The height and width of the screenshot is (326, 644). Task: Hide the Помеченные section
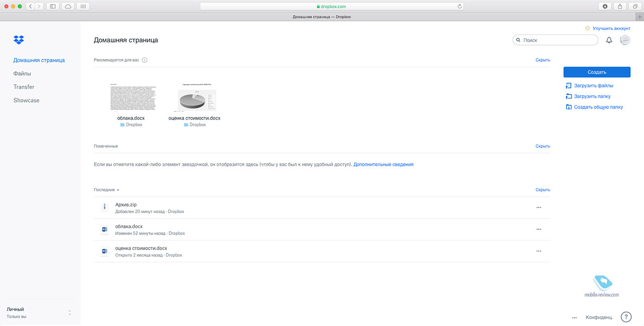click(x=543, y=146)
